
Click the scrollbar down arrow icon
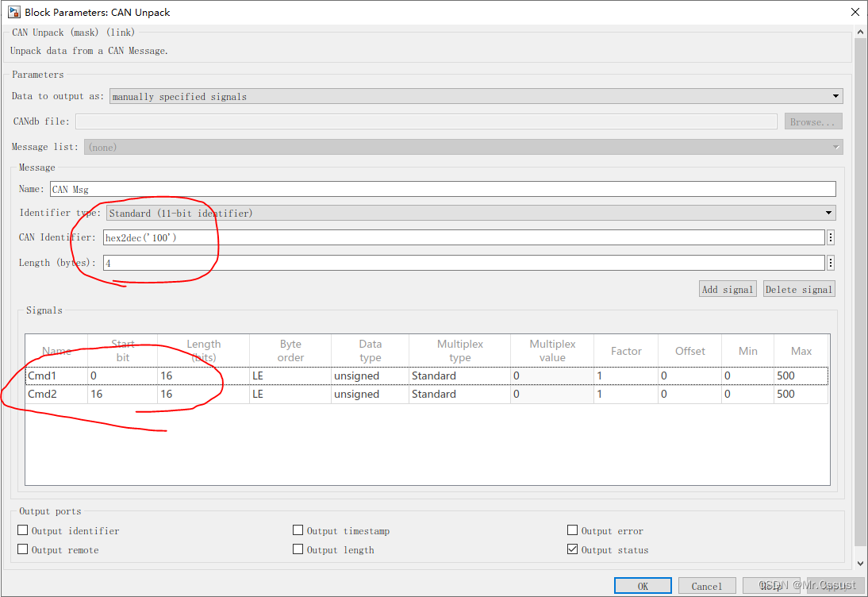[860, 564]
